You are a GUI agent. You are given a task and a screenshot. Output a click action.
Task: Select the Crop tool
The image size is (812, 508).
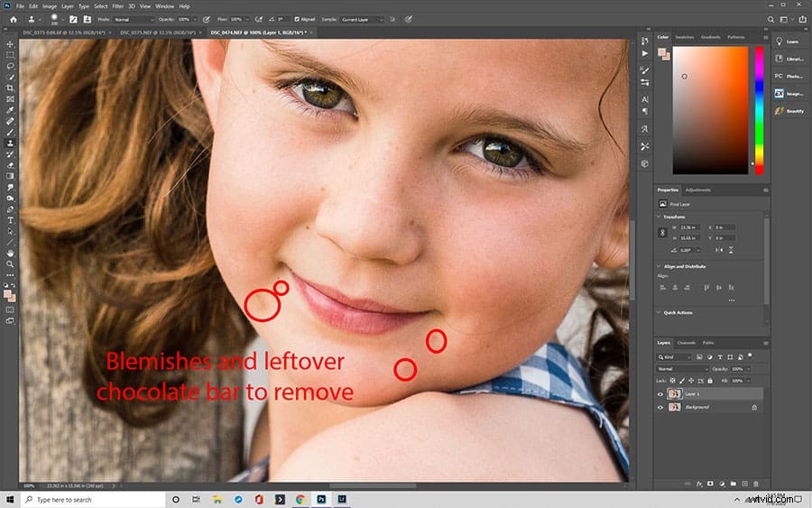coord(10,88)
